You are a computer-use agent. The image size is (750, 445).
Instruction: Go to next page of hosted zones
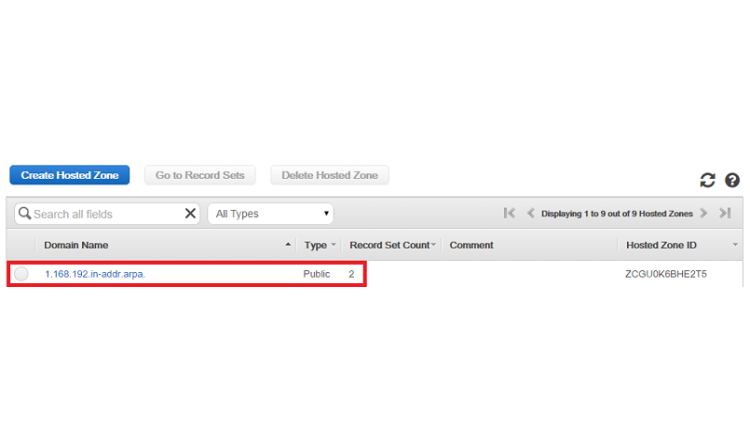[704, 213]
